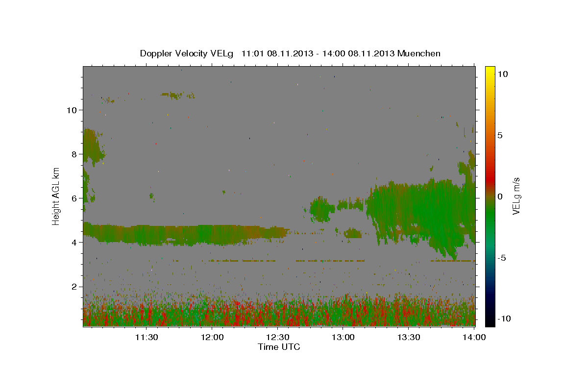Click the 'Muenchen' location label in title

pyautogui.click(x=419, y=53)
